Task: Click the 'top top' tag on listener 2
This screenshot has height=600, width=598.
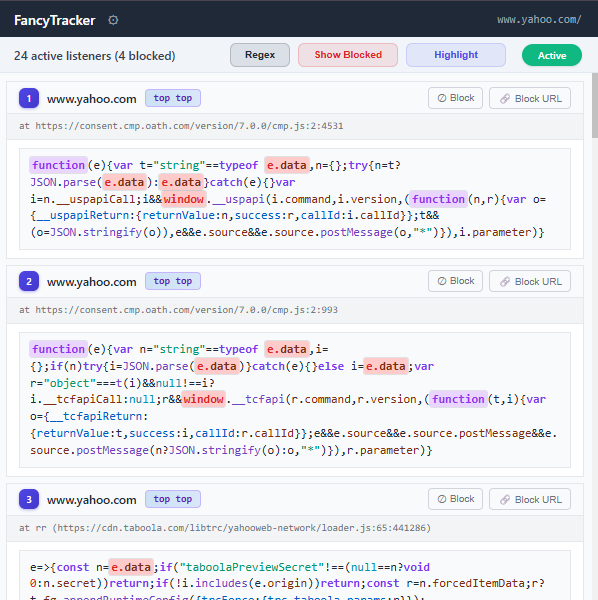Action: (173, 281)
